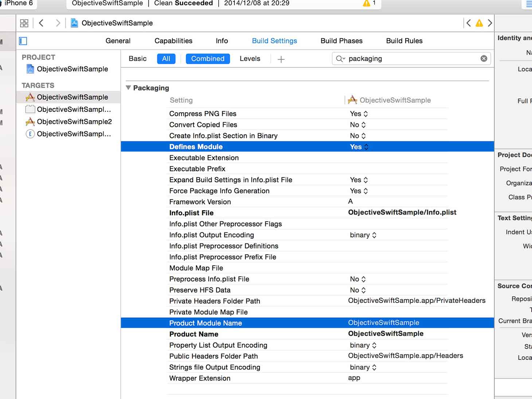Select the ObjectiveSwiftSample app target
This screenshot has height=399, width=532.
click(68, 97)
